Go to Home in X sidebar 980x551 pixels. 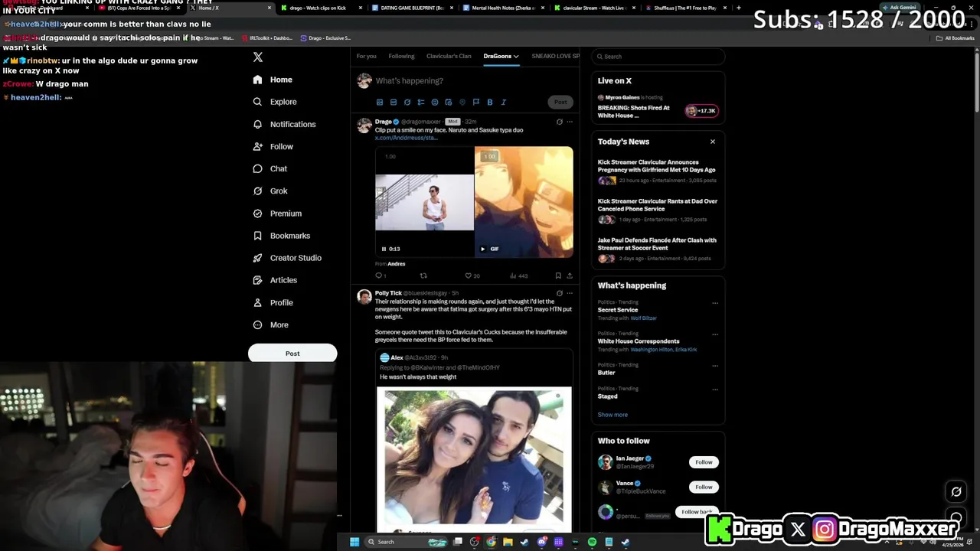pos(273,80)
